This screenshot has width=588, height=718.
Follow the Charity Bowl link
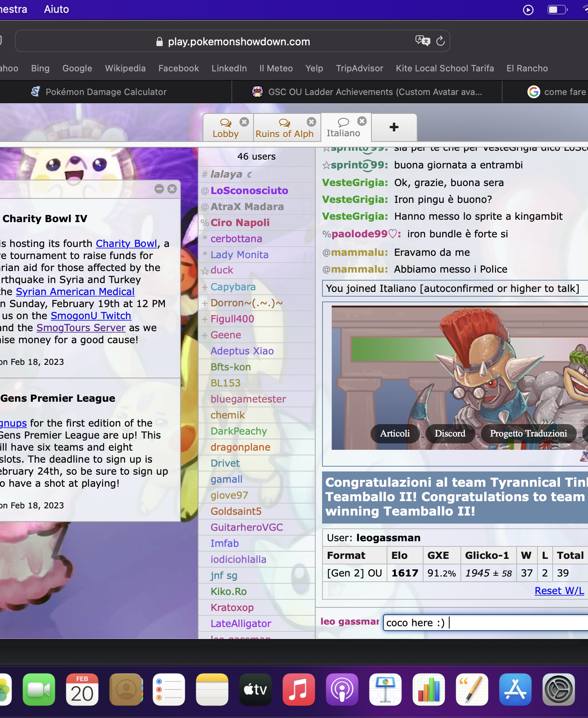(126, 243)
